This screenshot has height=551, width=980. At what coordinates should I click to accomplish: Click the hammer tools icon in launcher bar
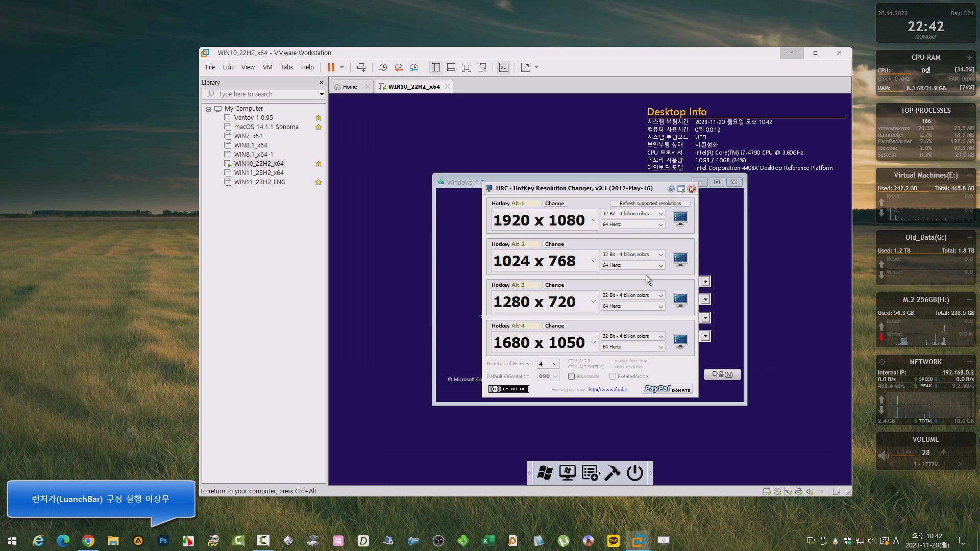point(612,473)
